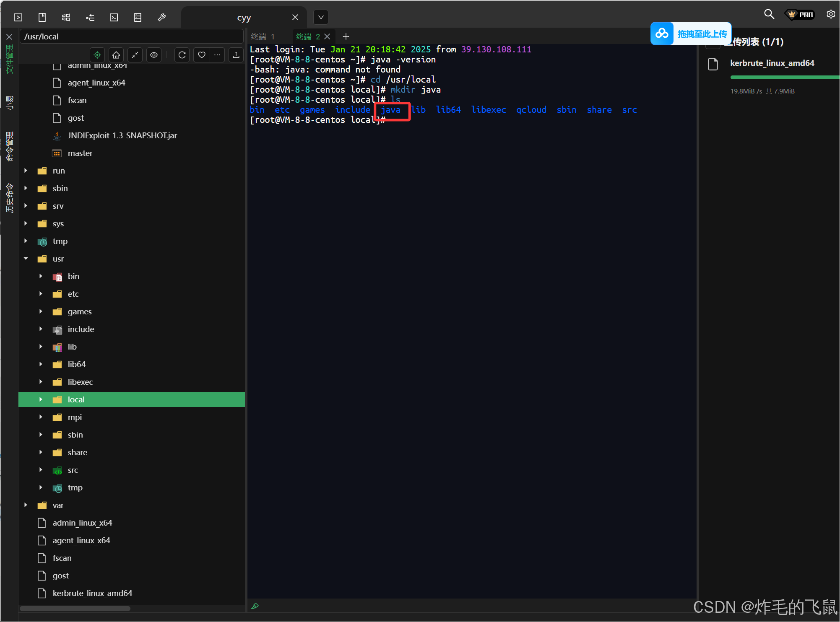
Task: Click the home directory icon
Action: click(x=116, y=55)
